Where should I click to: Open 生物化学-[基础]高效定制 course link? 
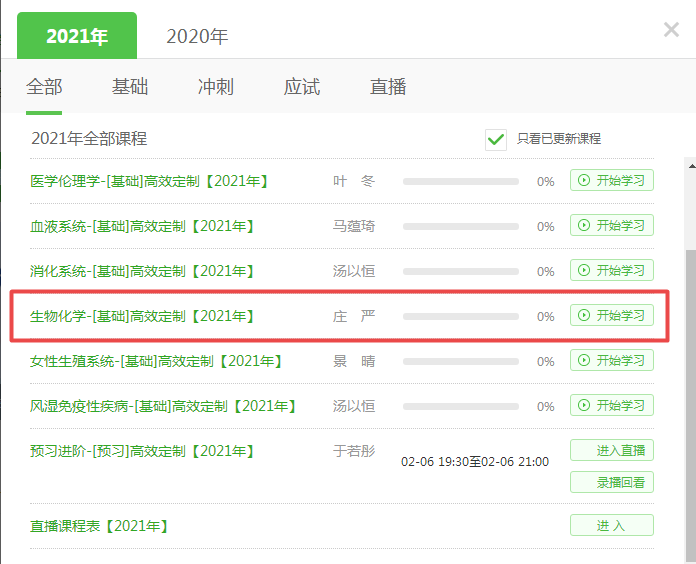(x=142, y=316)
